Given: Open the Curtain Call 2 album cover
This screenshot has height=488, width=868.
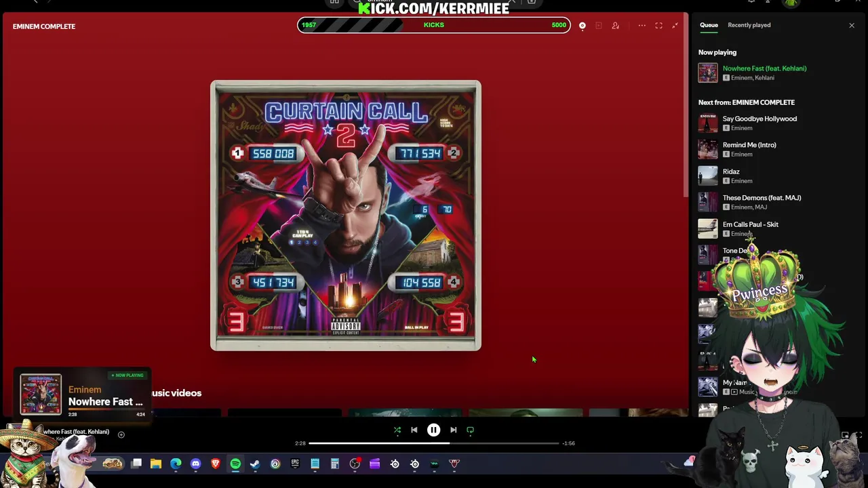Looking at the screenshot, I should click(x=346, y=216).
